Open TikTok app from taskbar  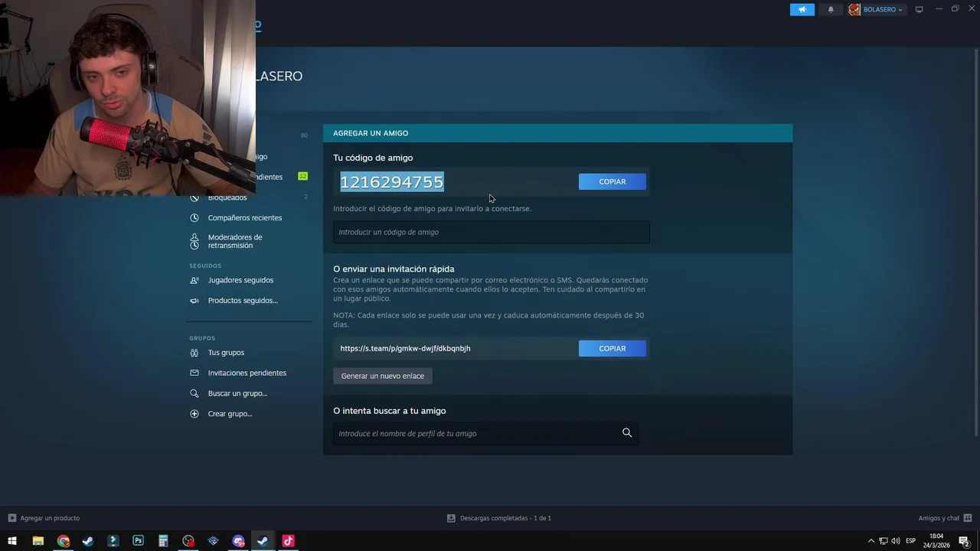[x=288, y=541]
